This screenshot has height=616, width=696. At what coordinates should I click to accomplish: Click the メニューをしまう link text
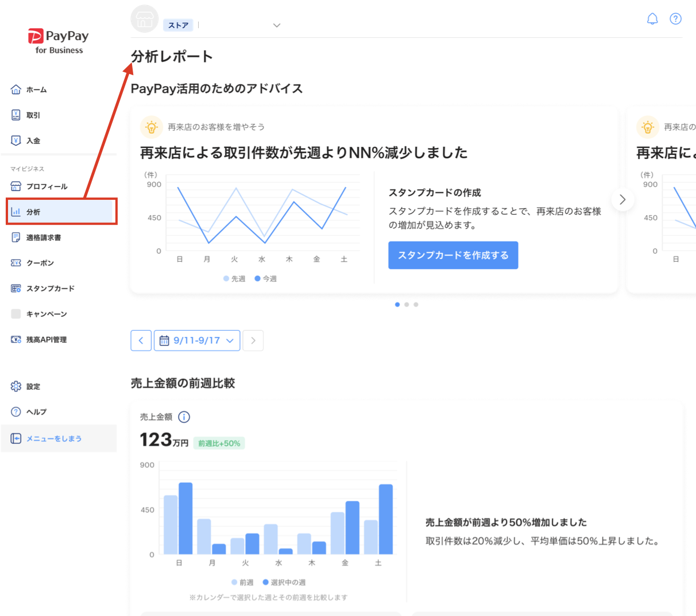click(x=54, y=439)
